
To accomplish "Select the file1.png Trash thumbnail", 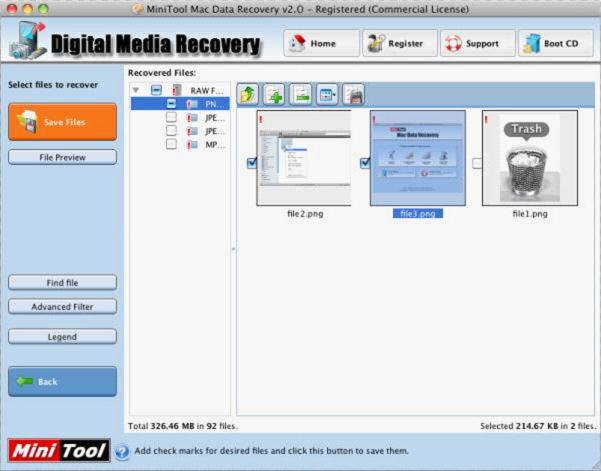I will coord(530,158).
